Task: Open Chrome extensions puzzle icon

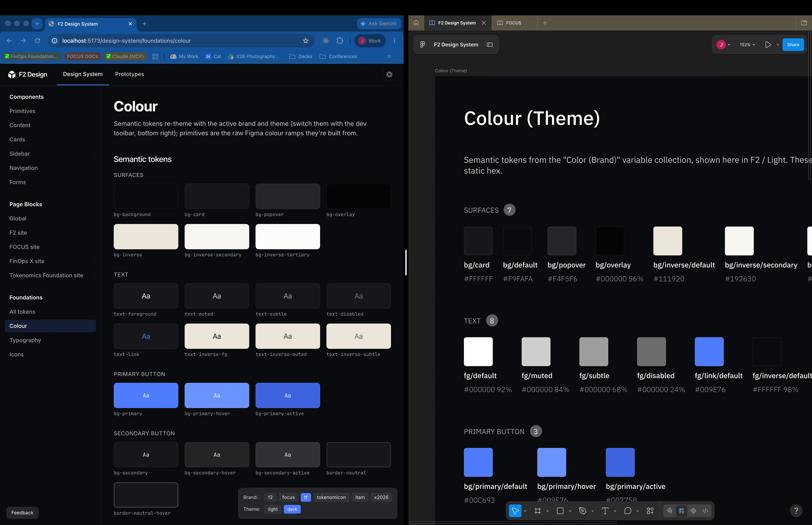Action: tap(340, 41)
